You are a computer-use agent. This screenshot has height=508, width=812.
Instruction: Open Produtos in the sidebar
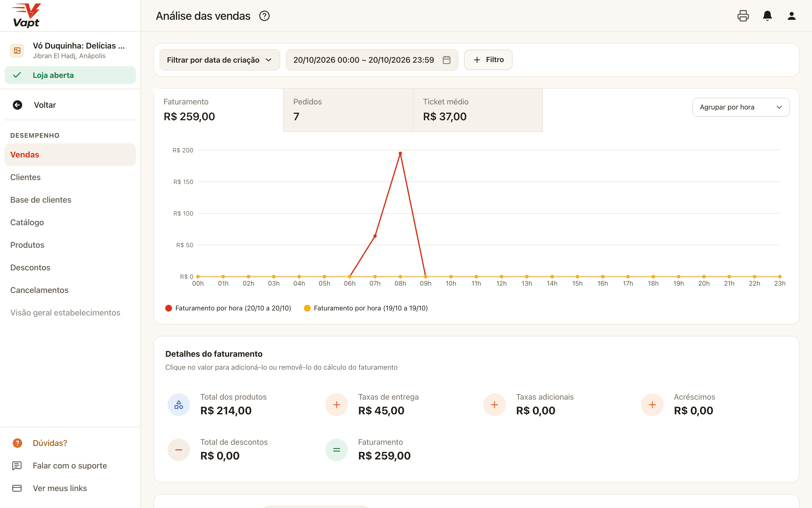(70, 245)
